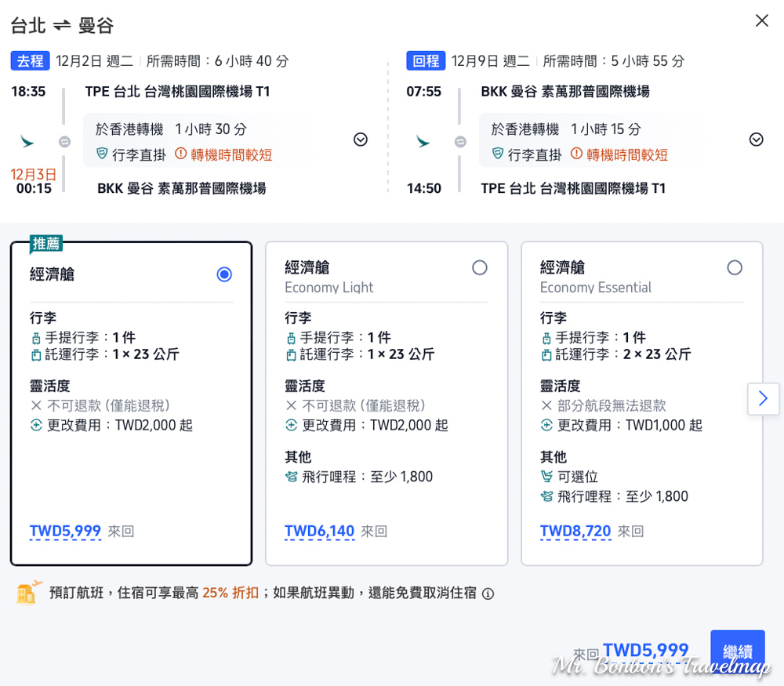Click the outbound baggage through-check shield icon
Image resolution: width=784 pixels, height=686 pixels.
102,154
